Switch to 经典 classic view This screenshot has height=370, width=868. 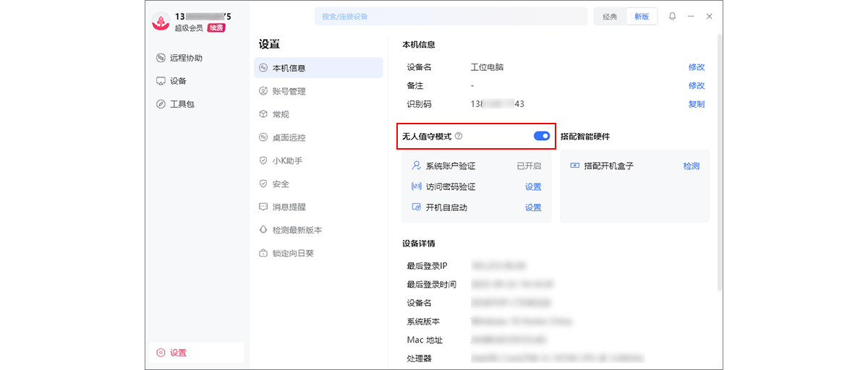pyautogui.click(x=610, y=17)
